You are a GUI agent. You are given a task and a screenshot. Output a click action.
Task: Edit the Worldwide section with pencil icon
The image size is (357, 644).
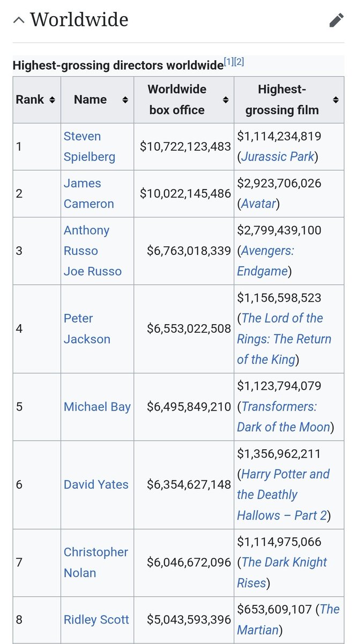(336, 20)
